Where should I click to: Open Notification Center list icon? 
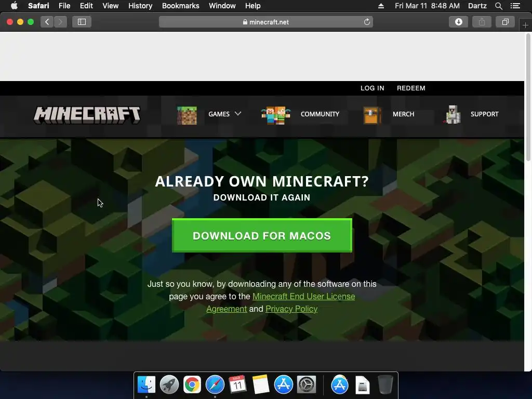click(515, 6)
